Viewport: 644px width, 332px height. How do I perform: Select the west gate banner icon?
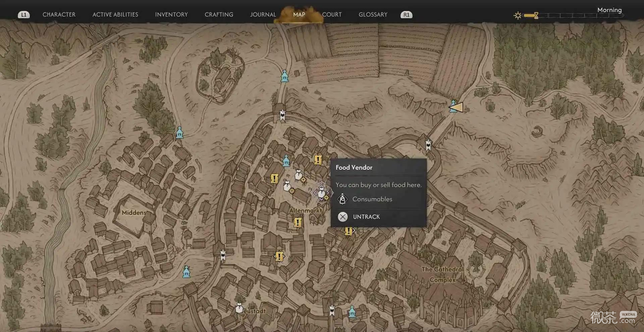pyautogui.click(x=223, y=255)
